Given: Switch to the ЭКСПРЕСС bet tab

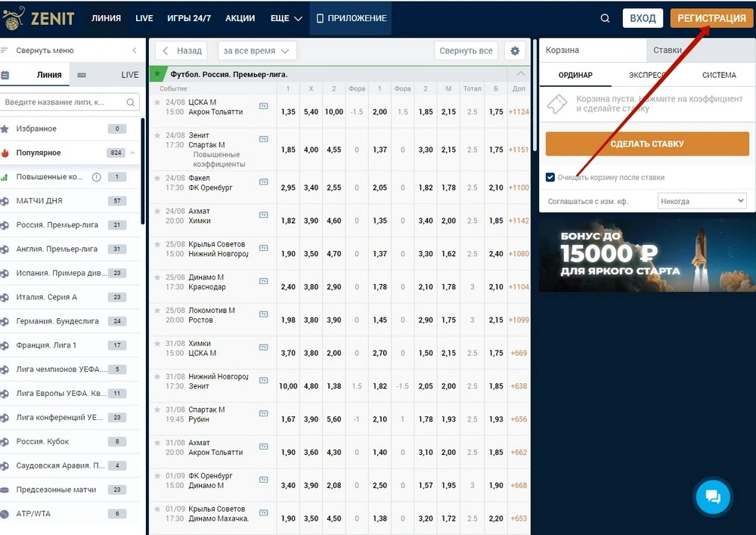Looking at the screenshot, I should (x=647, y=75).
